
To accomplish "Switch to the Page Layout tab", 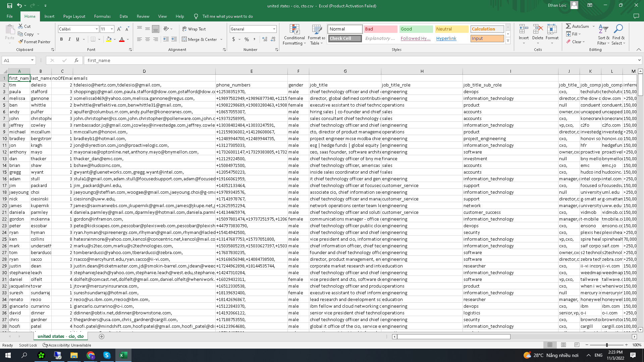I will [74, 16].
